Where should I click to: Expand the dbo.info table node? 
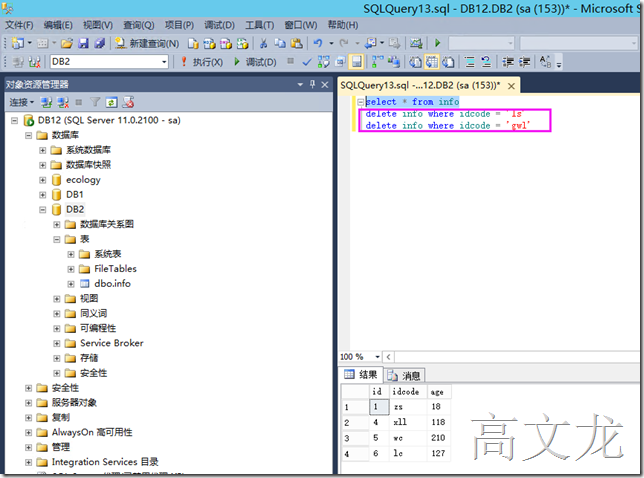(x=71, y=284)
